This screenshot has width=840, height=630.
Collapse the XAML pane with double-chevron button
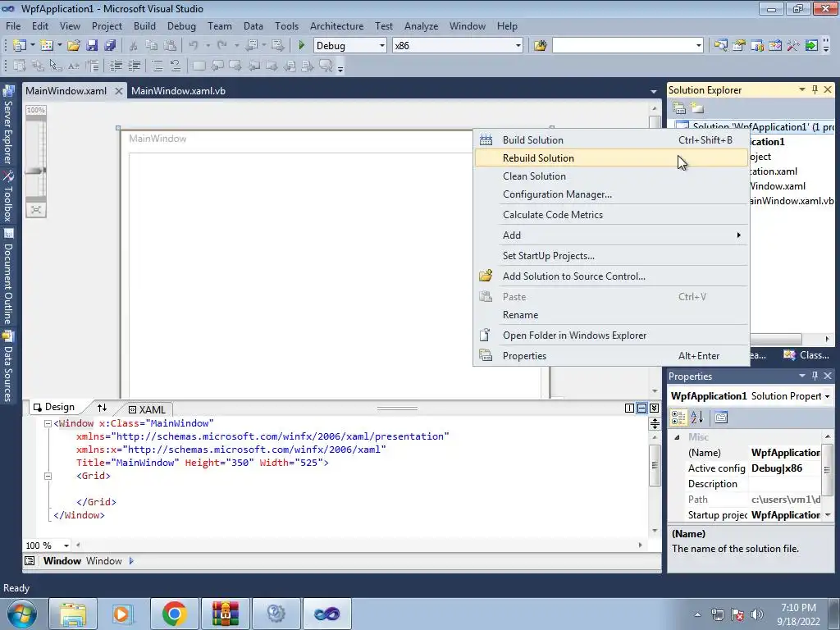tap(654, 409)
